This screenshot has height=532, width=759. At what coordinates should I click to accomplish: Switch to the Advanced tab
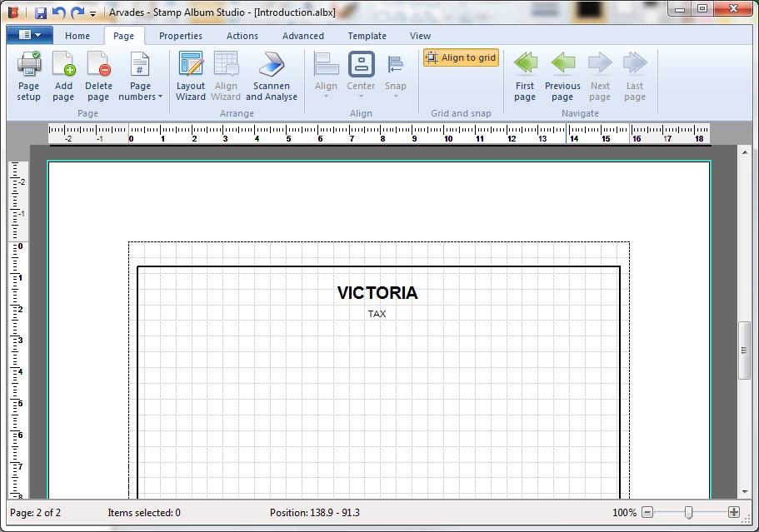tap(303, 36)
